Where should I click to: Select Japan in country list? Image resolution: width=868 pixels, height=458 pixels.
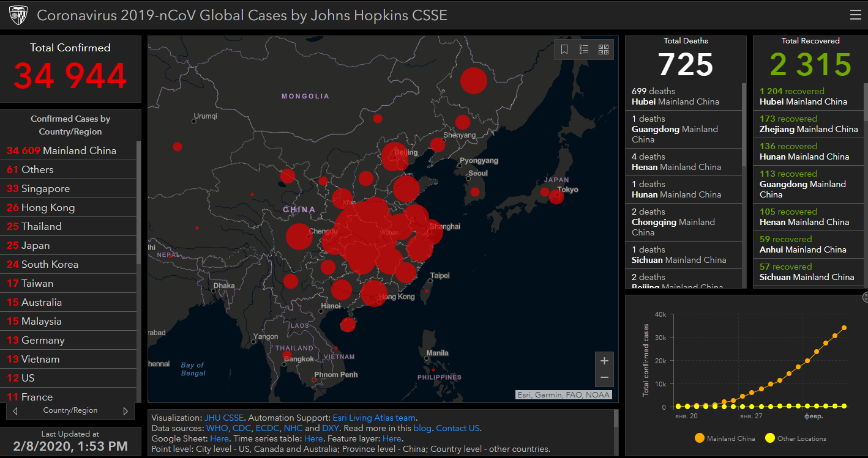68,245
